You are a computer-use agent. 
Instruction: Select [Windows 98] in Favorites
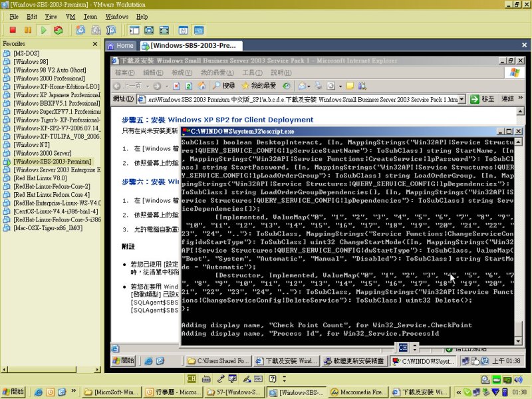point(31,62)
